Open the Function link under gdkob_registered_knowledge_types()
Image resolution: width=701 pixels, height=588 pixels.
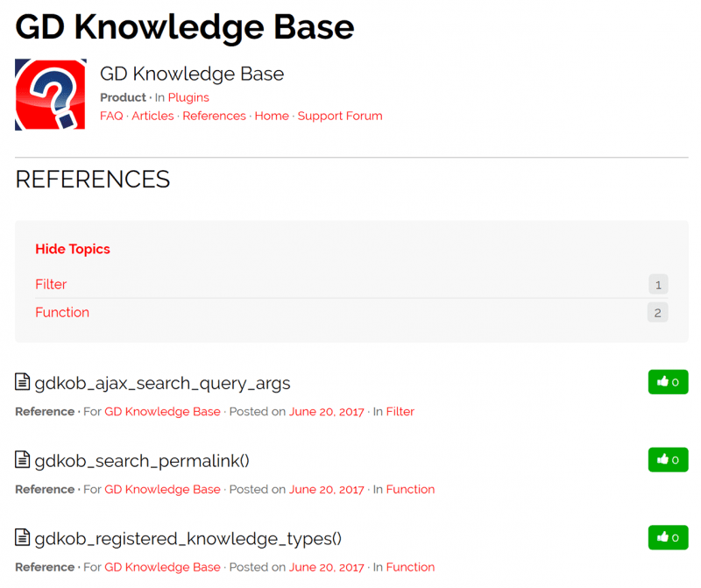point(410,567)
